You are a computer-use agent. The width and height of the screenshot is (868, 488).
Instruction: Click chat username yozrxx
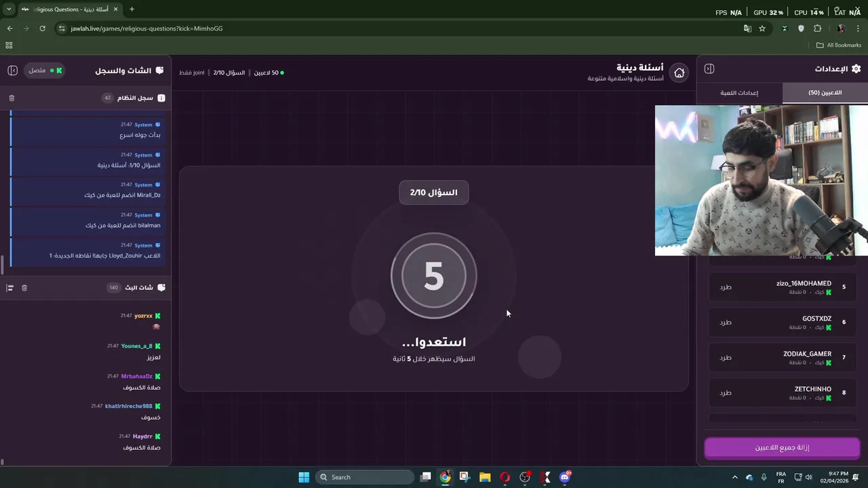click(143, 316)
